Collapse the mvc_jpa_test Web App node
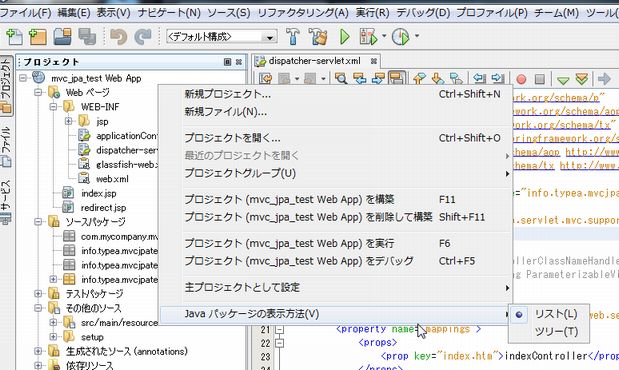The height and width of the screenshot is (370, 619). pos(23,78)
